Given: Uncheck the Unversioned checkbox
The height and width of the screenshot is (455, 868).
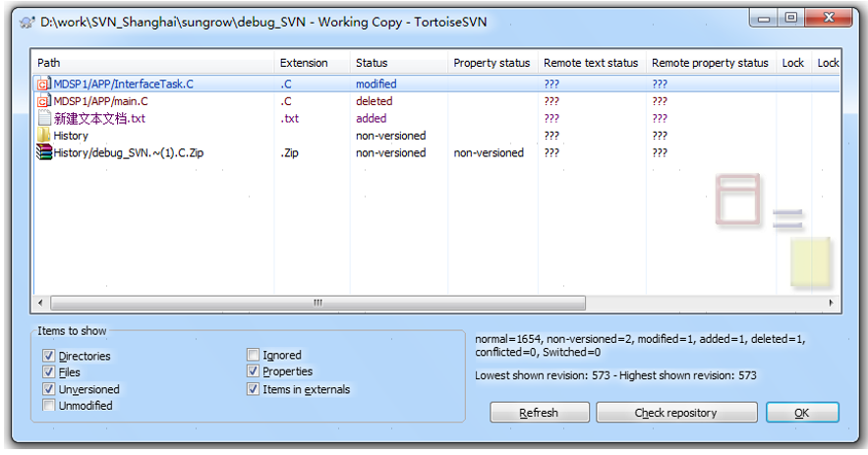Looking at the screenshot, I should pyautogui.click(x=49, y=389).
